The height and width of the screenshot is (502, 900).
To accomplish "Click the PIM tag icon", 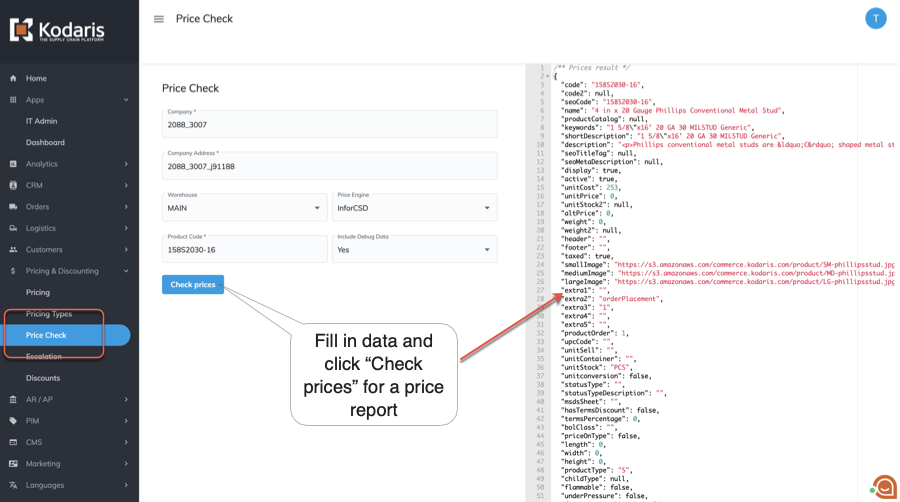I will 13,421.
